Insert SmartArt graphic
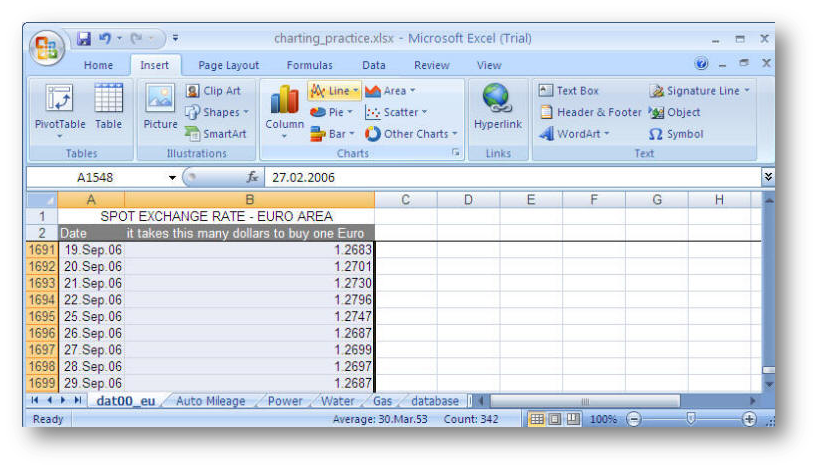Viewport: 817px width, 469px height. [216, 134]
